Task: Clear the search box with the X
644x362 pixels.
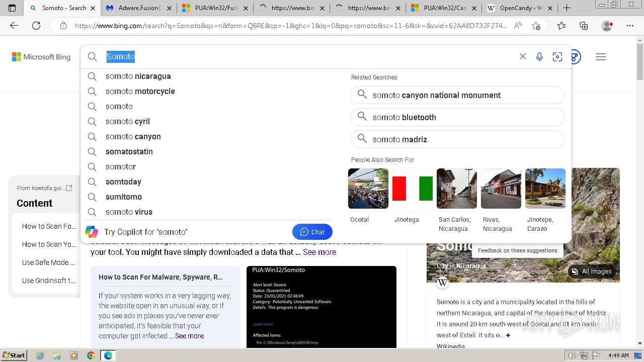Action: (x=523, y=57)
